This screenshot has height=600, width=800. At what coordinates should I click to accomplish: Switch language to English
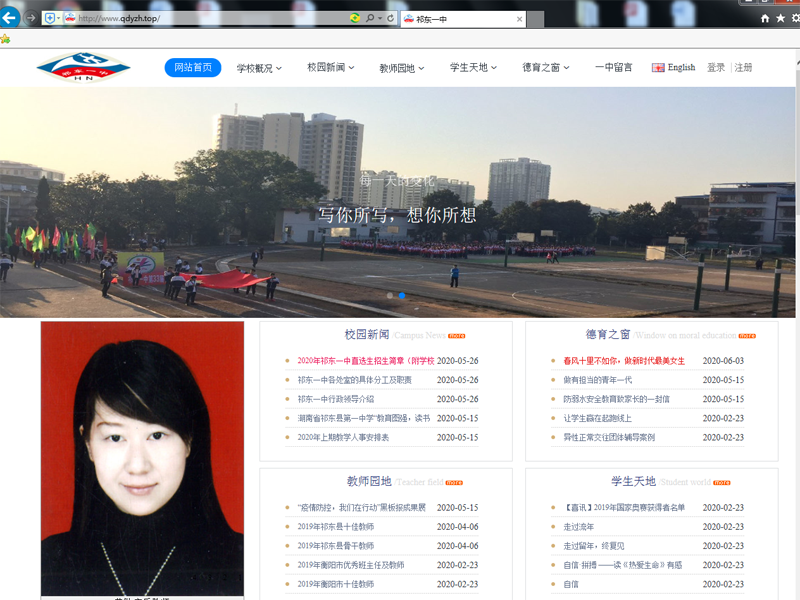(x=681, y=67)
